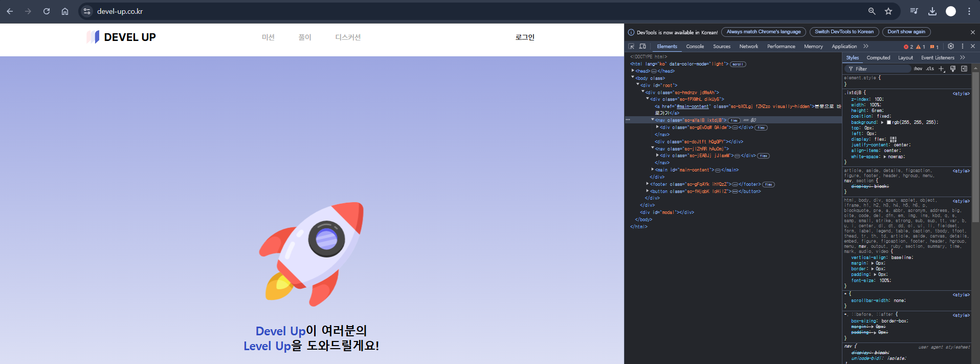Click Switch DevTools to Korean button
This screenshot has height=364, width=980.
coord(844,32)
